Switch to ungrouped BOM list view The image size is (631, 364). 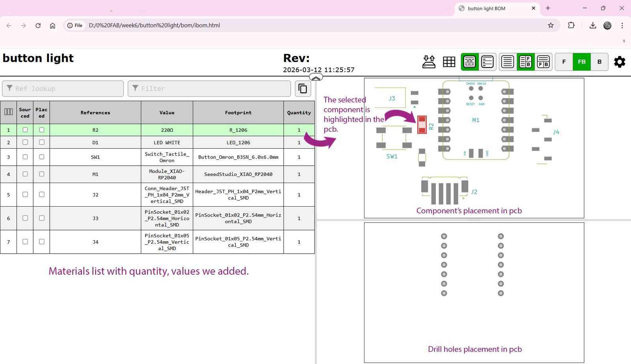(x=487, y=62)
